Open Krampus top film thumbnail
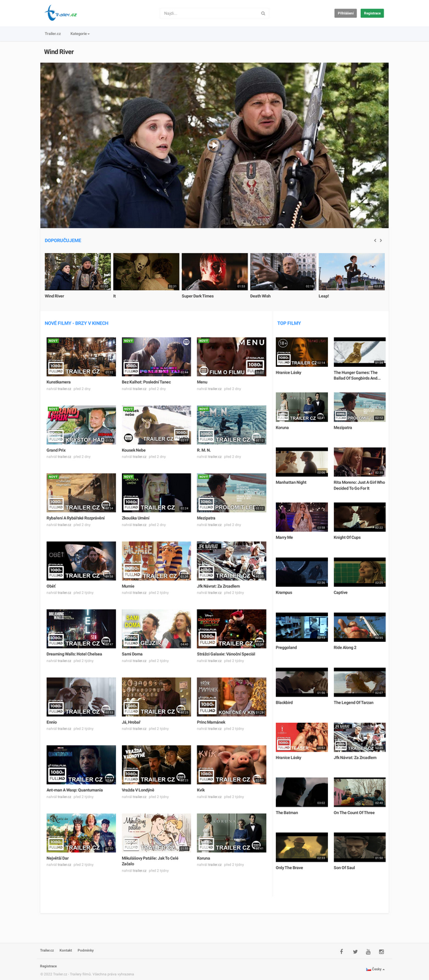 click(x=302, y=572)
